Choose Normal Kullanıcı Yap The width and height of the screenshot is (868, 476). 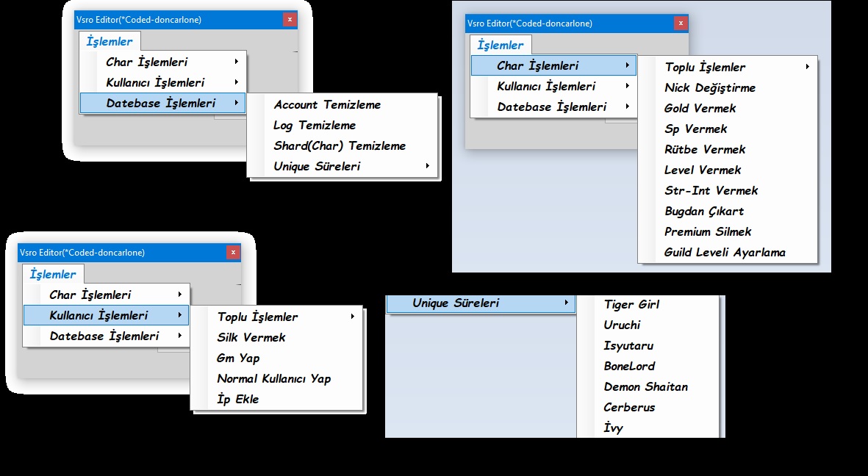(x=277, y=378)
